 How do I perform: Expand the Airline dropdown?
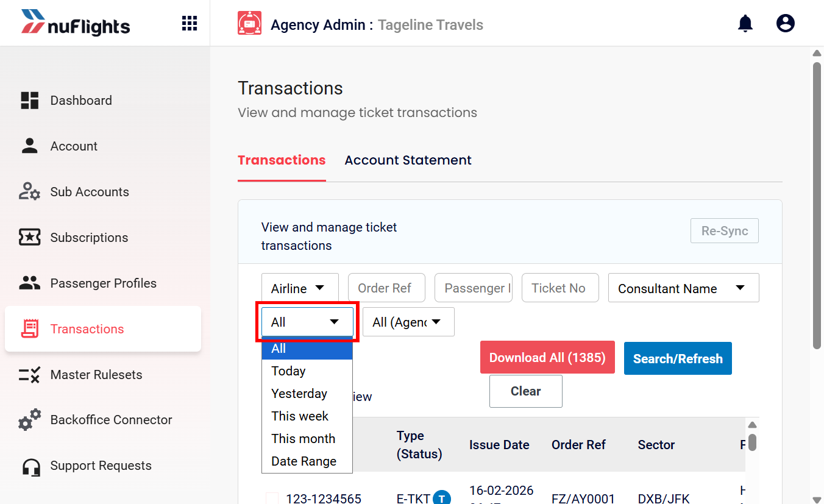tap(300, 288)
